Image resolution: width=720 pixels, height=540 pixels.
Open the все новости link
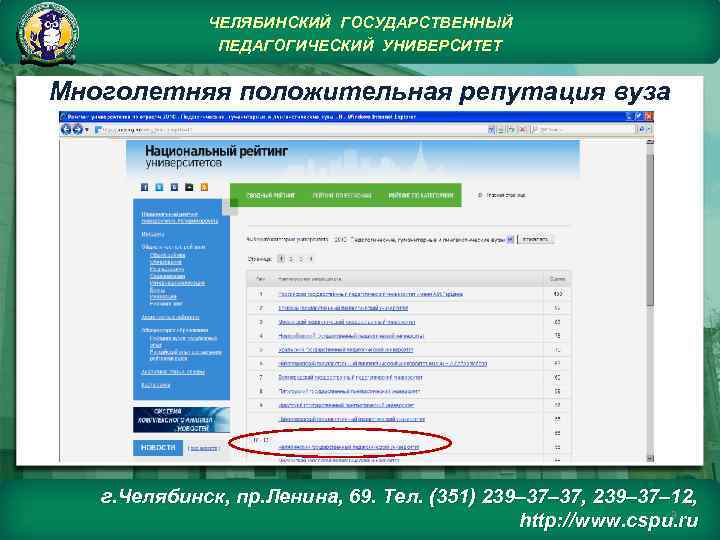coord(204,449)
